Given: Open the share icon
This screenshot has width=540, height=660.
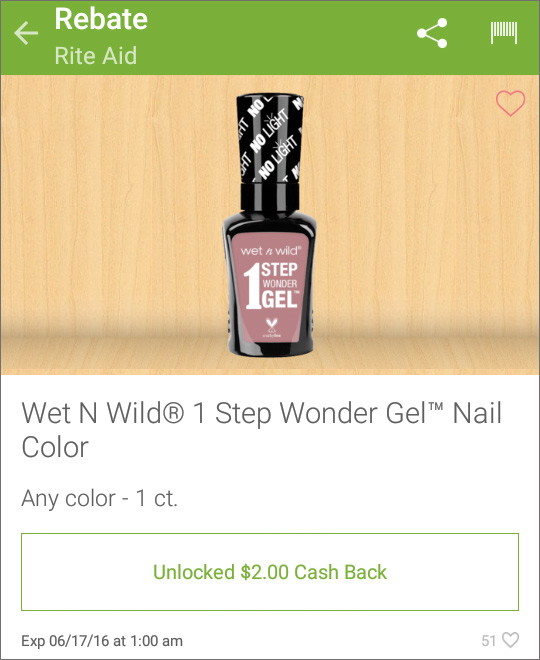Looking at the screenshot, I should pos(432,33).
